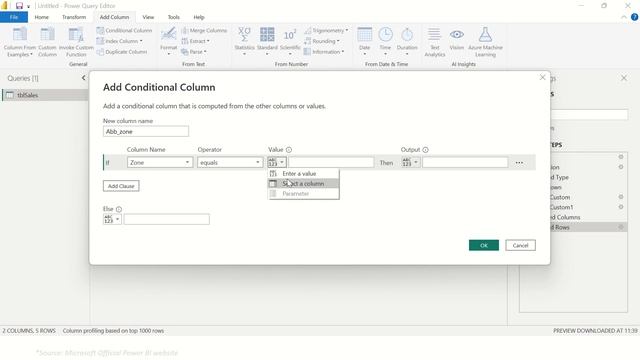The height and width of the screenshot is (360, 640).
Task: Open the Operator equals dropdown
Action: [230, 162]
